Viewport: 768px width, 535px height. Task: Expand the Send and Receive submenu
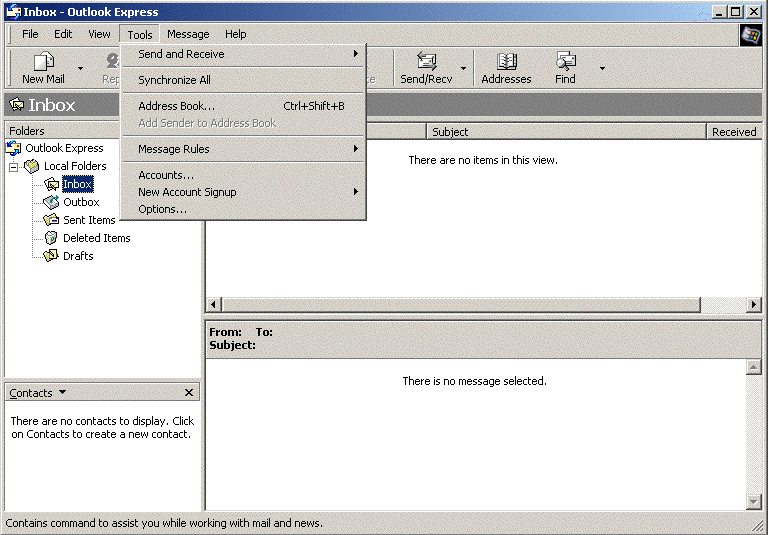(x=243, y=54)
